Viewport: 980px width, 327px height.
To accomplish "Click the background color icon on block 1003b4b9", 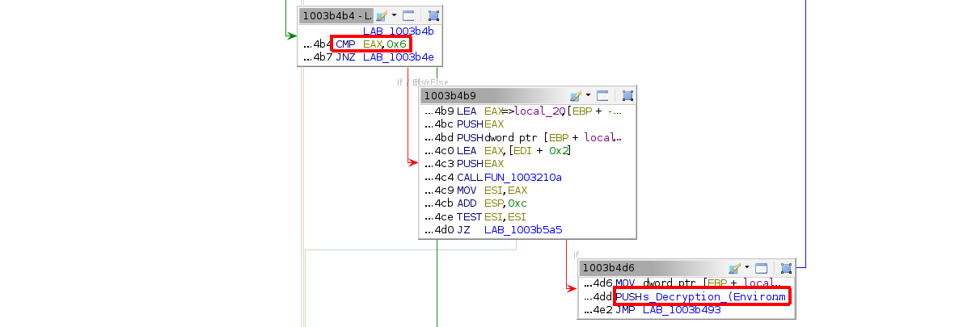I will [x=576, y=95].
